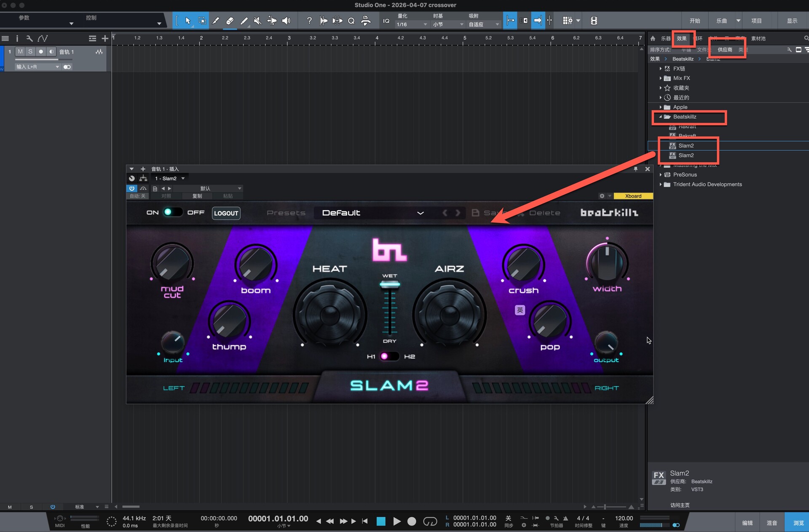Viewport: 809px width, 532px height.
Task: Toggle input monitor on track 音轨 1
Action: pos(51,52)
